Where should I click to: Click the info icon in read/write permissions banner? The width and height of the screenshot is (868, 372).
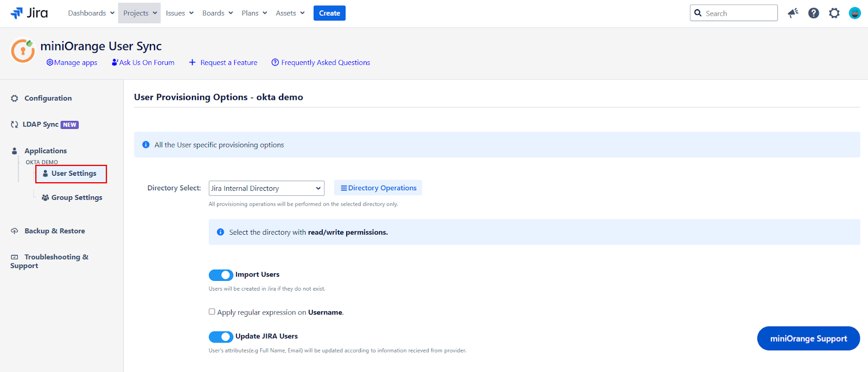tap(221, 232)
